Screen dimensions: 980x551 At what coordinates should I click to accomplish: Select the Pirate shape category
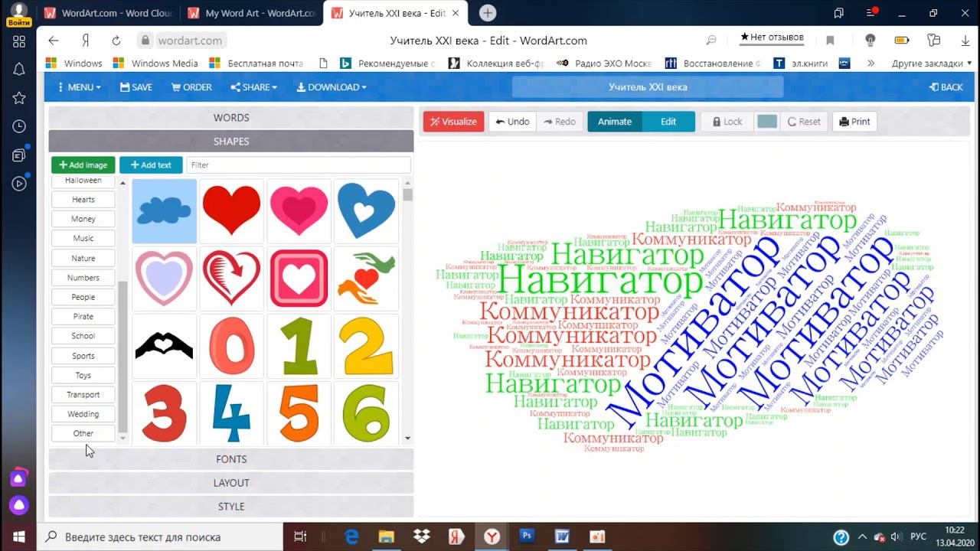(83, 317)
